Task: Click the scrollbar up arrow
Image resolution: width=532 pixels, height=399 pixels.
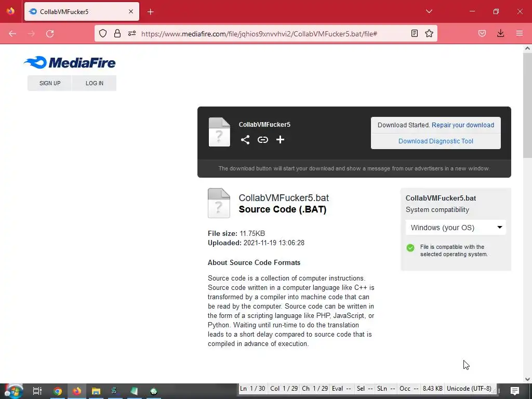Action: pos(527,48)
